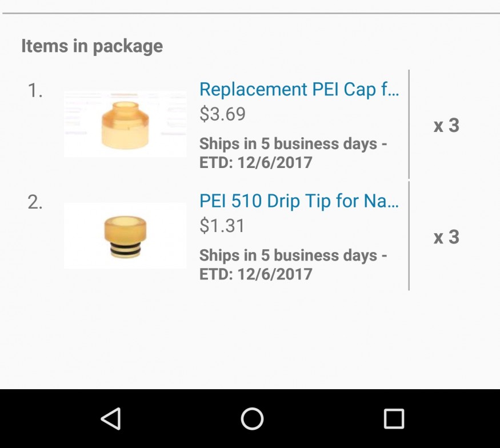Viewport: 500px width, 448px height.
Task: Open the Replacement PEI Cap product image
Action: click(x=125, y=123)
